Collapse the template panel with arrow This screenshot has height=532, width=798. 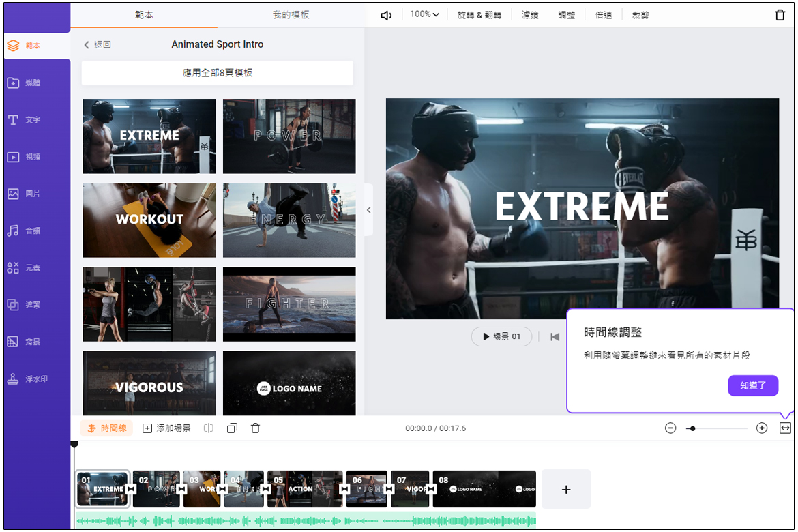pyautogui.click(x=369, y=210)
